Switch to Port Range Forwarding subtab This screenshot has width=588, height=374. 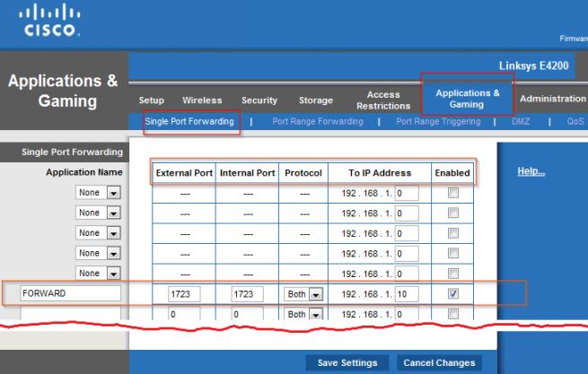coord(318,121)
